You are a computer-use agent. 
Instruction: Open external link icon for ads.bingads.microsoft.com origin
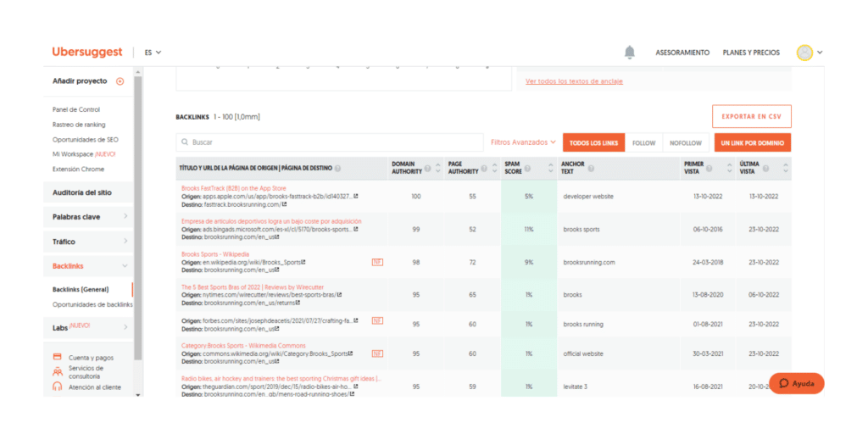356,229
